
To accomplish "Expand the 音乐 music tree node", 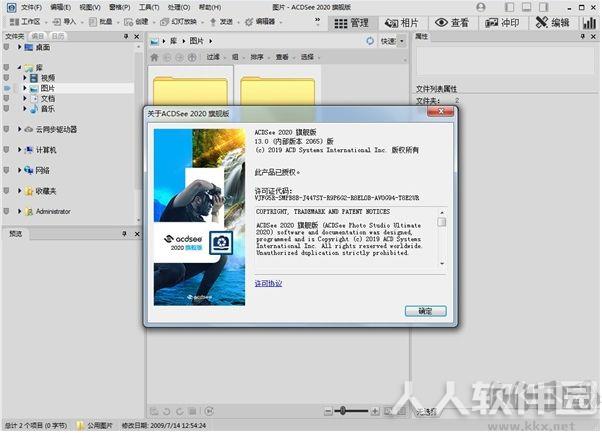I will coord(25,109).
